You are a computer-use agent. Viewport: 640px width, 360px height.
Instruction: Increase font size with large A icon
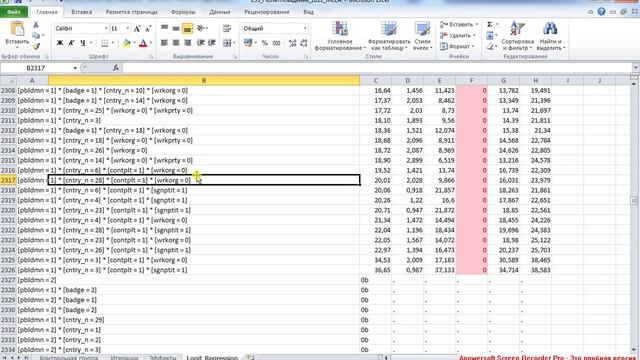(x=137, y=28)
